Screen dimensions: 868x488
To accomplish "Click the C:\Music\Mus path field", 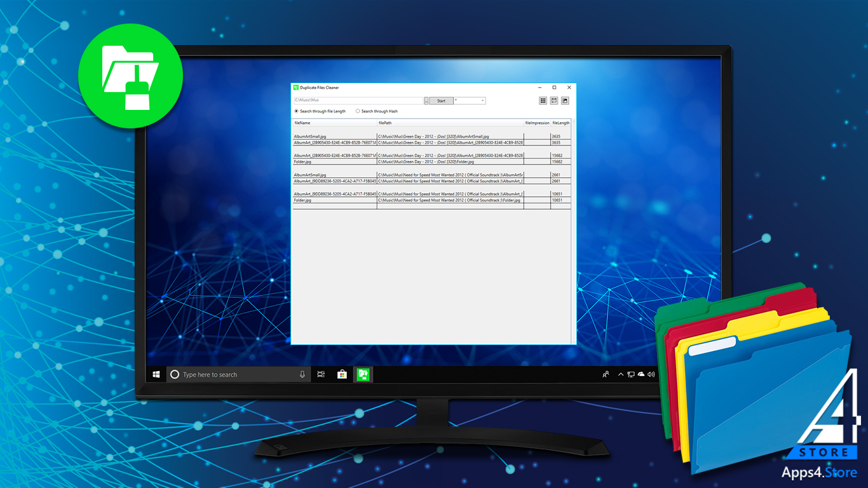I will point(358,100).
